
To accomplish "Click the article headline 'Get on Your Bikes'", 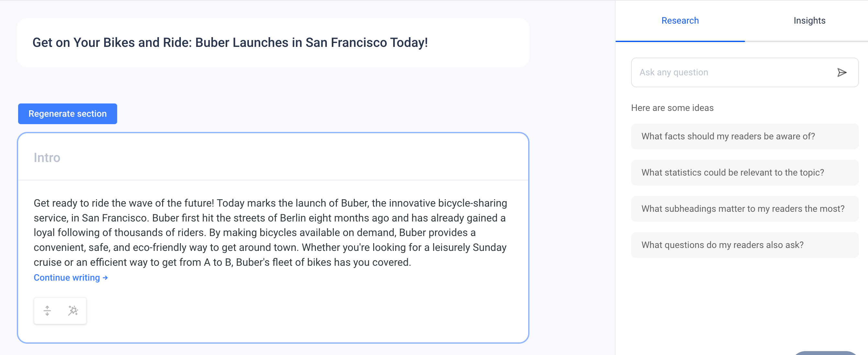I will coord(230,43).
